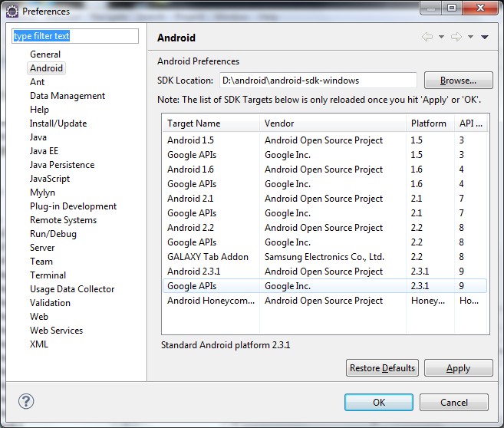Viewport: 504px width, 428px height.
Task: Select the Android 2.3.1 target row
Action: [x=325, y=272]
